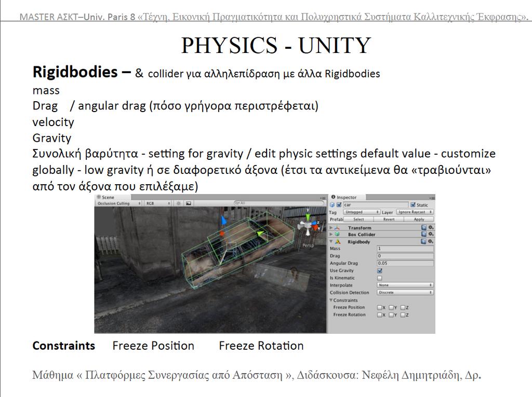This screenshot has width=532, height=397.
Task: Open Box Collider gear settings
Action: pyautogui.click(x=431, y=234)
